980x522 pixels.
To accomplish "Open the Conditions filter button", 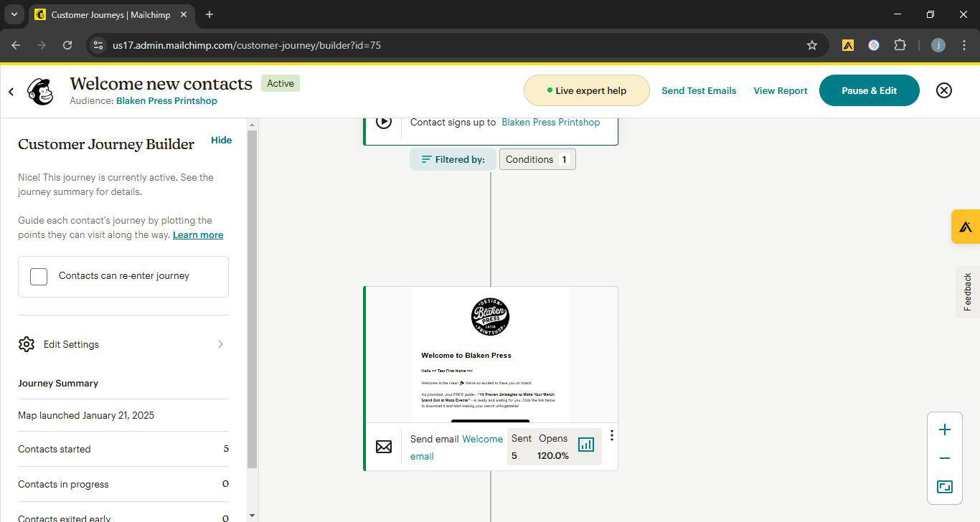I will [x=537, y=159].
